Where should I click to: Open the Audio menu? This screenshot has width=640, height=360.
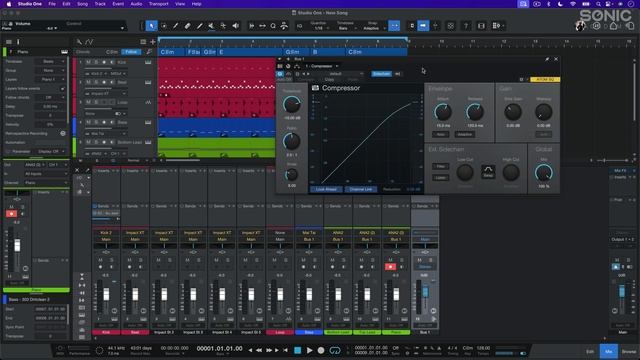click(x=136, y=4)
